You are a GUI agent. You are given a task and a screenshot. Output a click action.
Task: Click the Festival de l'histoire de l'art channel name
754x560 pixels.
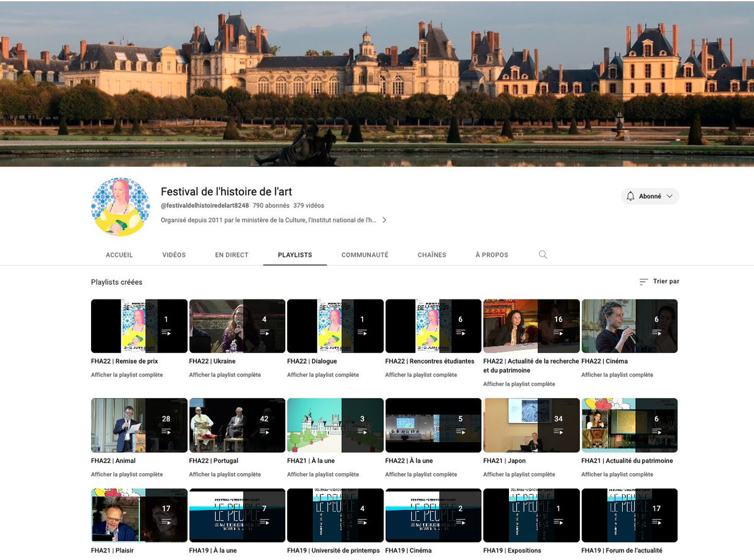(226, 191)
